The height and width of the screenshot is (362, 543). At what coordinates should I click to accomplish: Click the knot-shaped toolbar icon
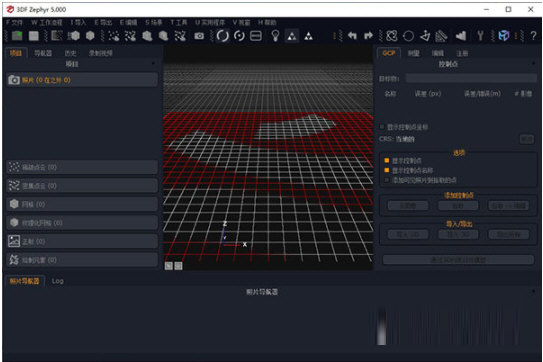(391, 36)
